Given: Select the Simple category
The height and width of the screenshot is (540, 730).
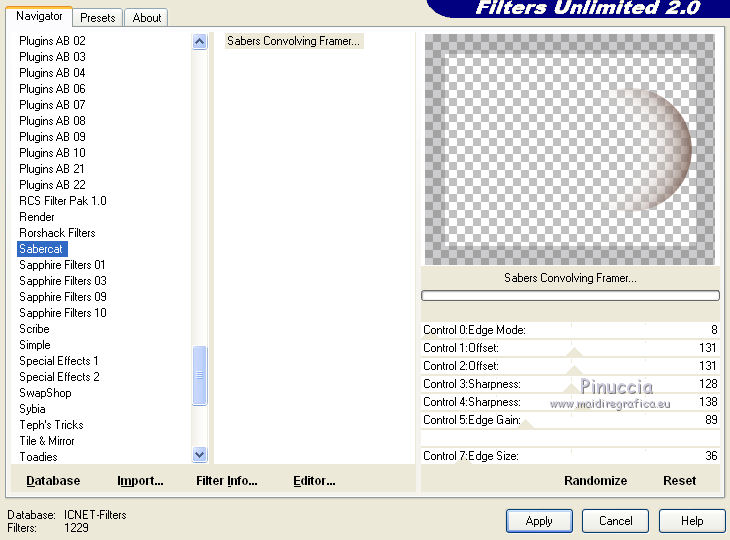Looking at the screenshot, I should click(35, 345).
